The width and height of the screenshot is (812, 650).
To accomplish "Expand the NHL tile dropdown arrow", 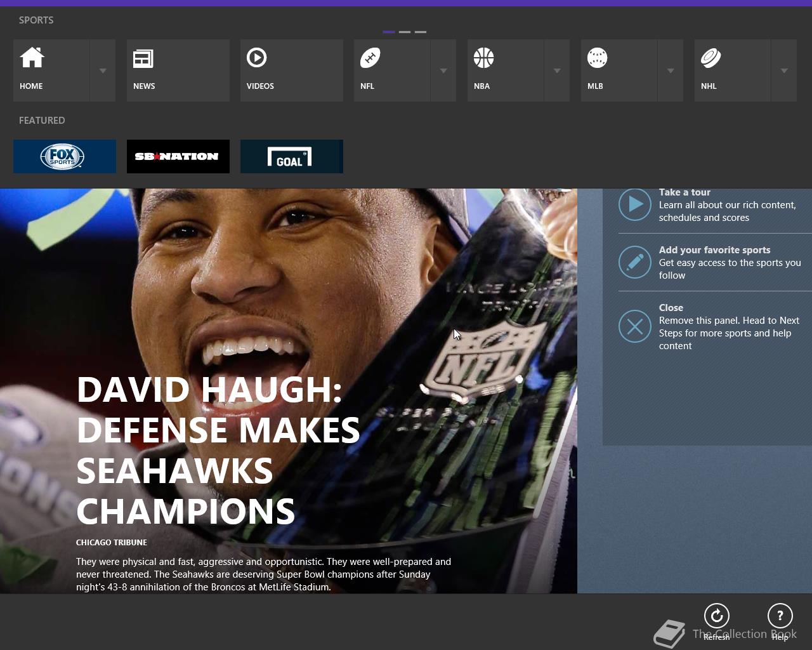I will (x=784, y=70).
